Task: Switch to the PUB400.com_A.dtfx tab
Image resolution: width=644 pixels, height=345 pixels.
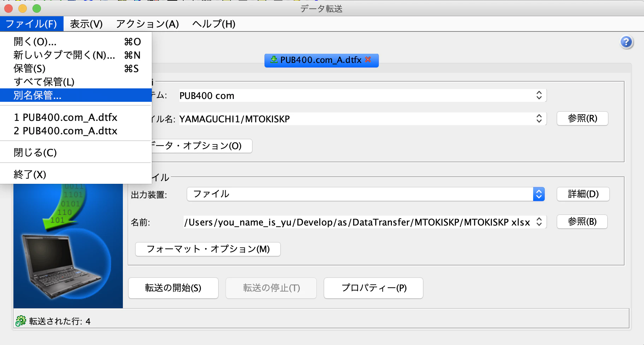Action: (321, 60)
